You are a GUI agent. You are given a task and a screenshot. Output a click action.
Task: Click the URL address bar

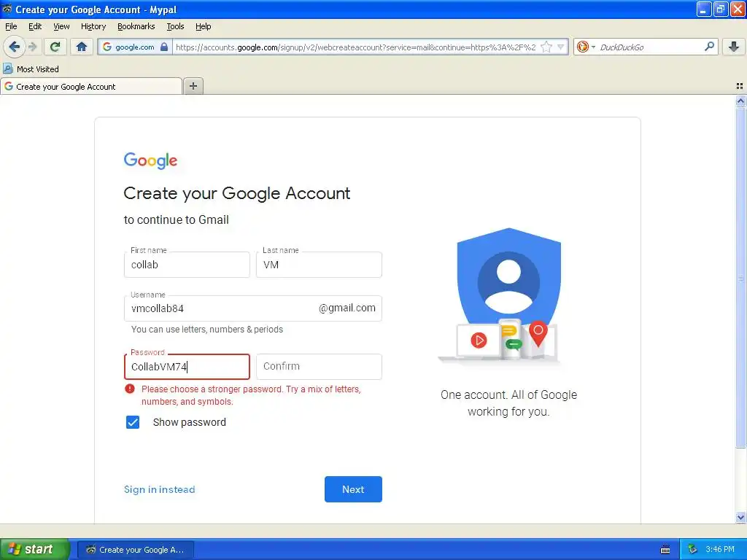coord(355,47)
